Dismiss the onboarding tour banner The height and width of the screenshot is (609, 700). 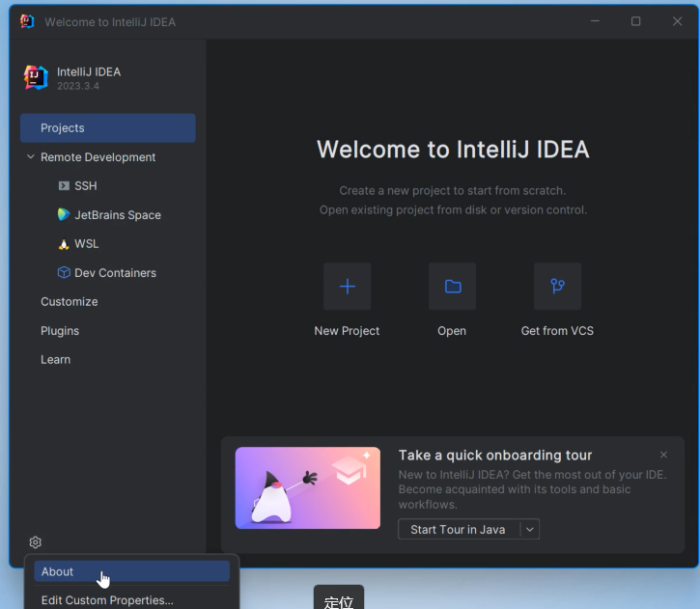pos(664,455)
